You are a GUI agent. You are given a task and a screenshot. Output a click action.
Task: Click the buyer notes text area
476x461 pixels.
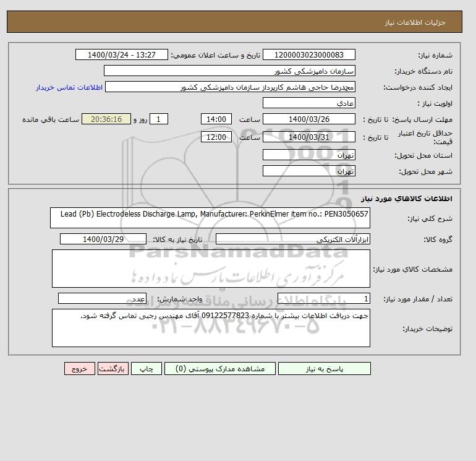coord(211,328)
